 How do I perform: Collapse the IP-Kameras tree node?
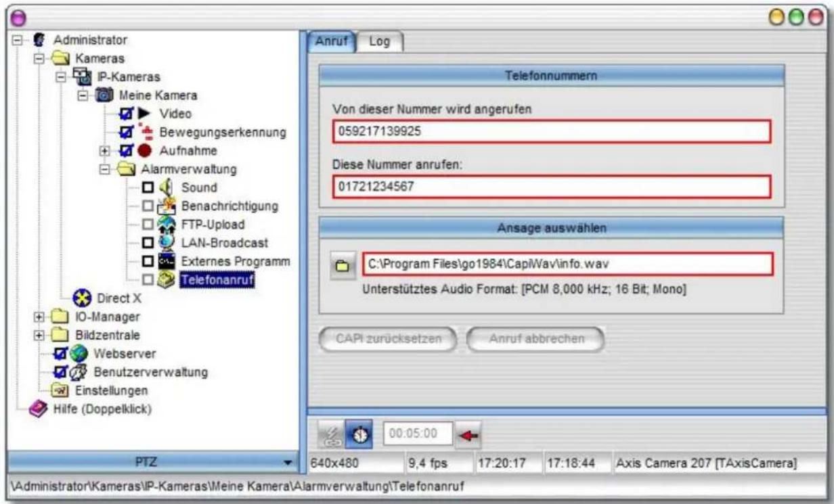(x=60, y=77)
